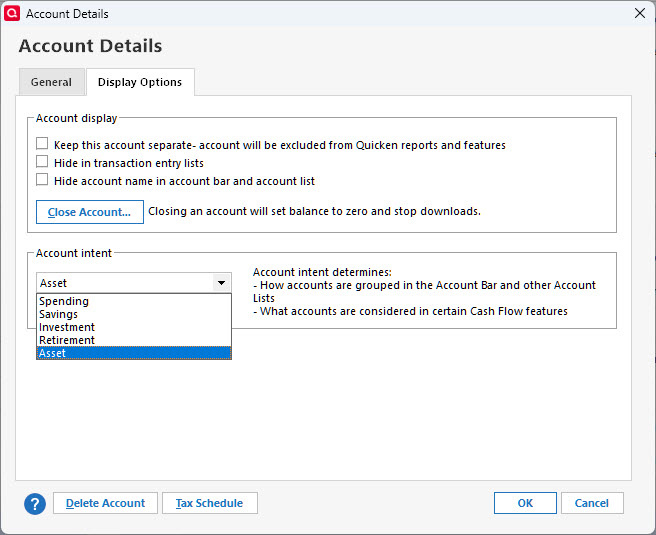Click the blue Help question mark icon
Image resolution: width=656 pixels, height=535 pixels.
(x=35, y=503)
